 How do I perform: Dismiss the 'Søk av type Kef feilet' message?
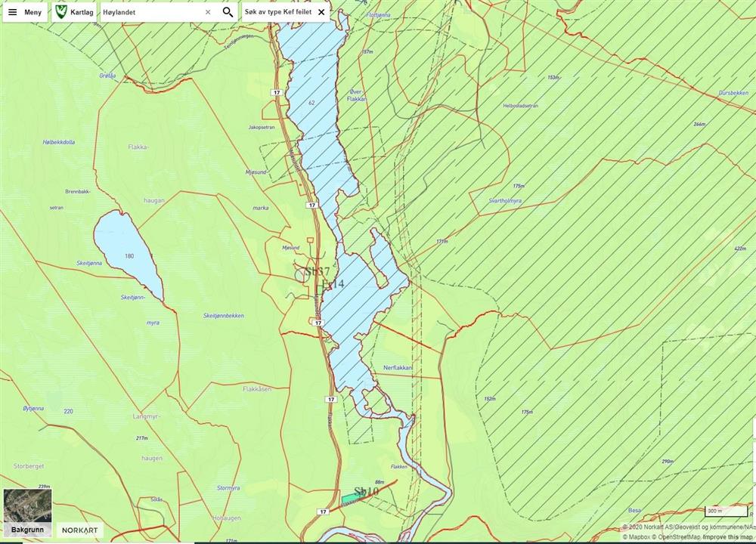321,12
